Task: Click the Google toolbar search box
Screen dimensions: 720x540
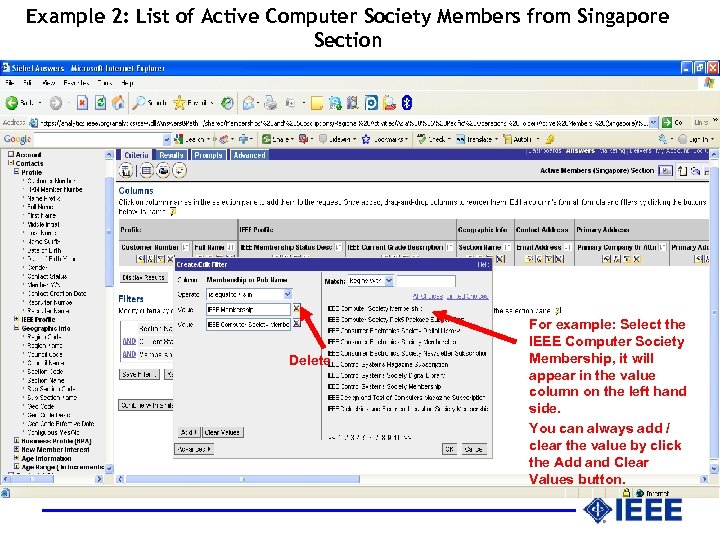Action: (x=99, y=139)
